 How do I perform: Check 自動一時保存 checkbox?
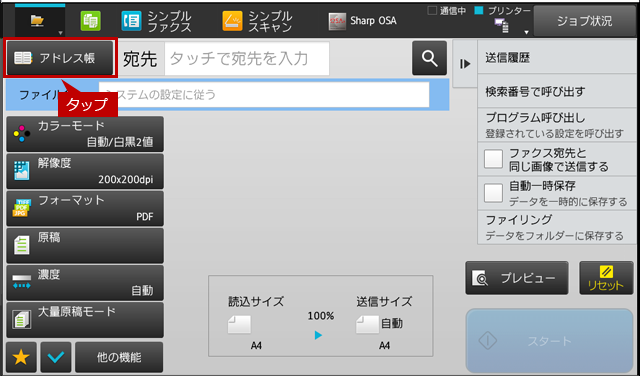pos(493,193)
